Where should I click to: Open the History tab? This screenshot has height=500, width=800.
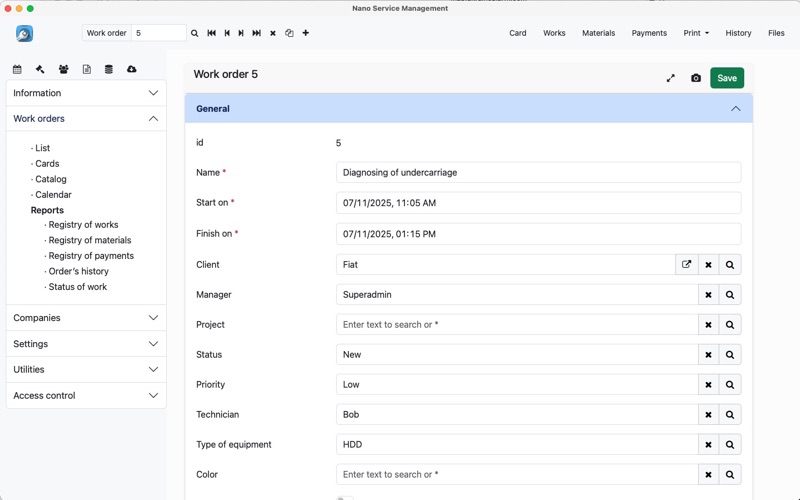(x=738, y=33)
